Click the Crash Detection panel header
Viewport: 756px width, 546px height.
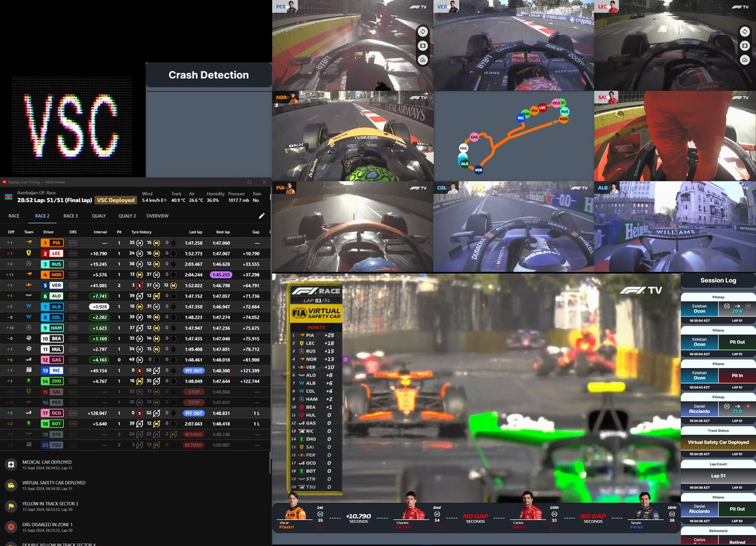[209, 75]
